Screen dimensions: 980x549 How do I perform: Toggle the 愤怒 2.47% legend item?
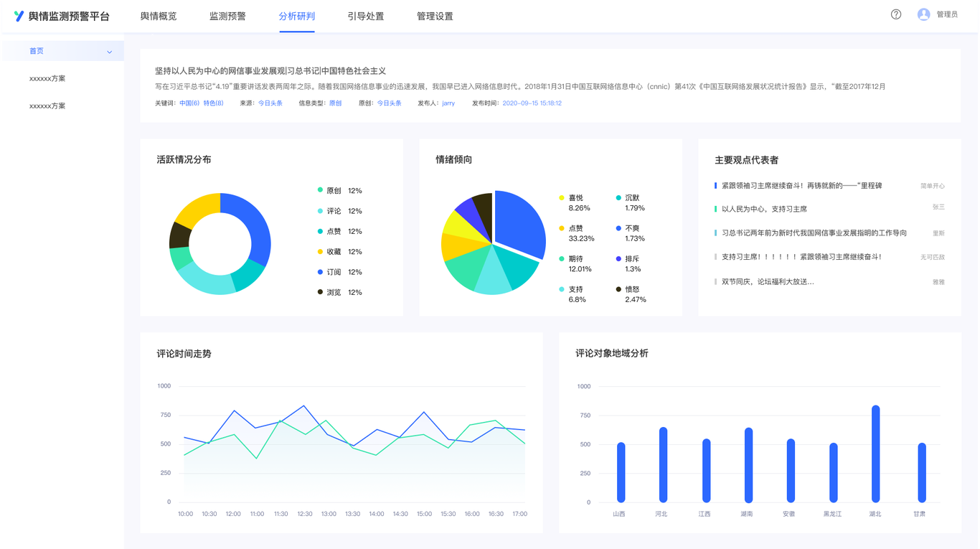[x=631, y=294]
